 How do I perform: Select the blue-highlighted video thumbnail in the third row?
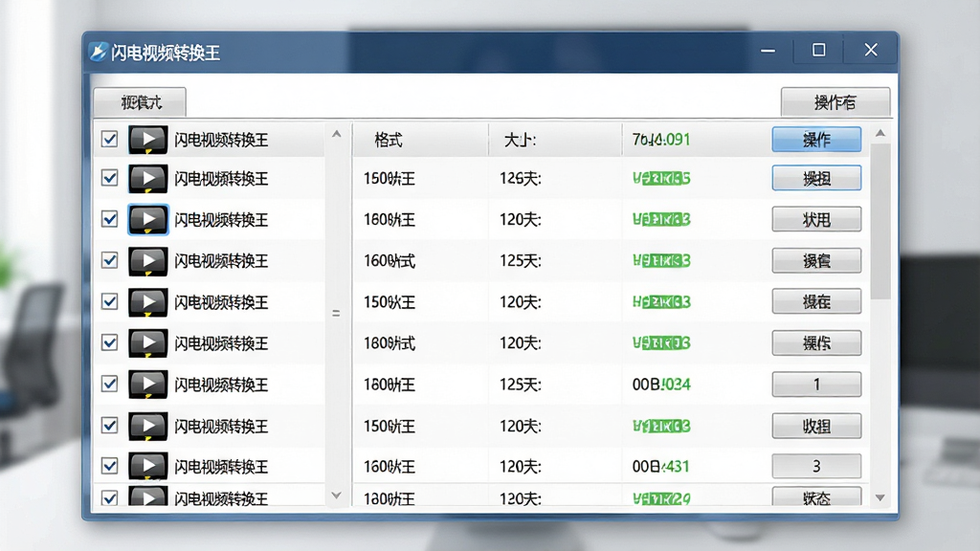[x=148, y=219]
